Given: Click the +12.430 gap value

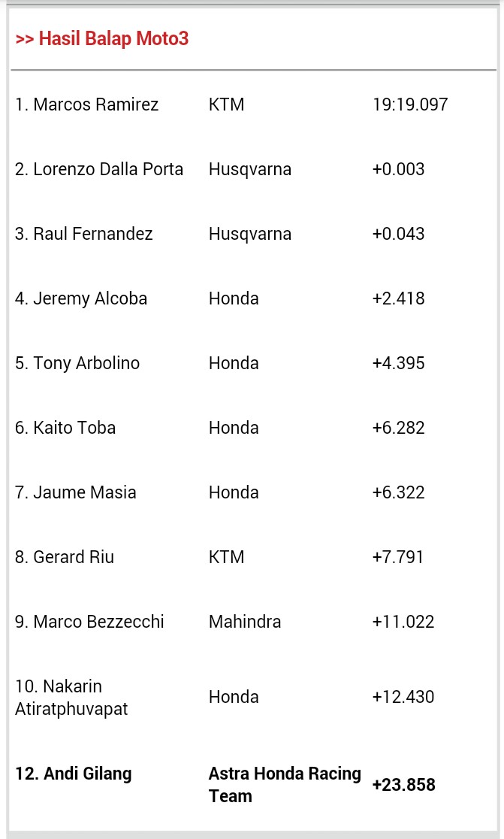Looking at the screenshot, I should [x=403, y=697].
